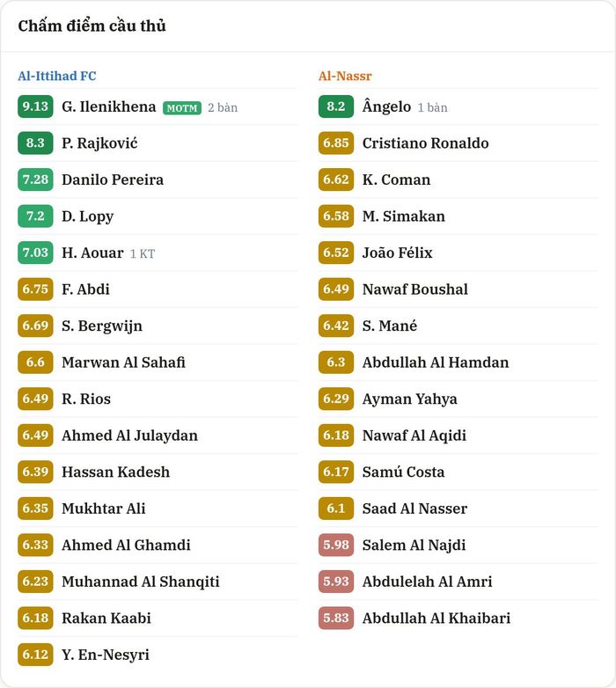
Task: Select player Y. En-Nesyri
Action: (106, 655)
